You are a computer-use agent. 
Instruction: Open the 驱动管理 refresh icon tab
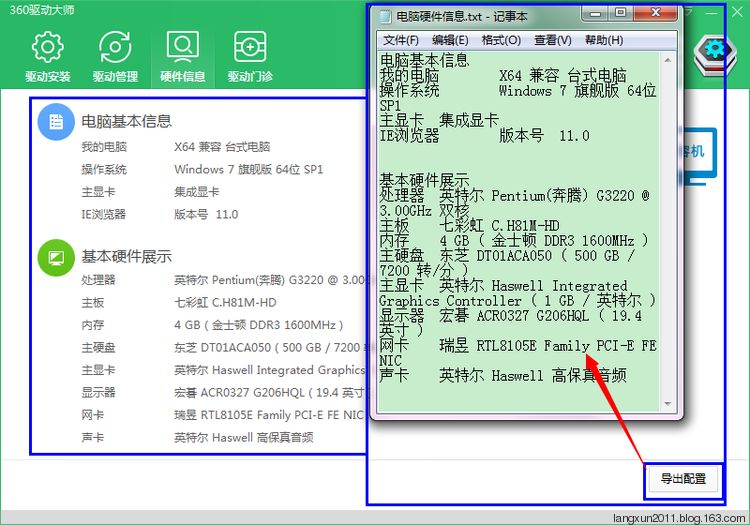pos(115,56)
